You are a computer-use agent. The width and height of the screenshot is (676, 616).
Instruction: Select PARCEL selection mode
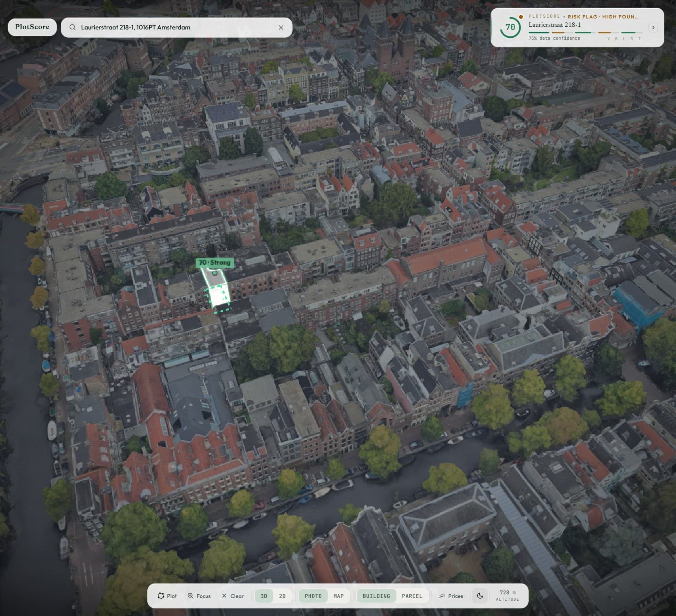[412, 596]
